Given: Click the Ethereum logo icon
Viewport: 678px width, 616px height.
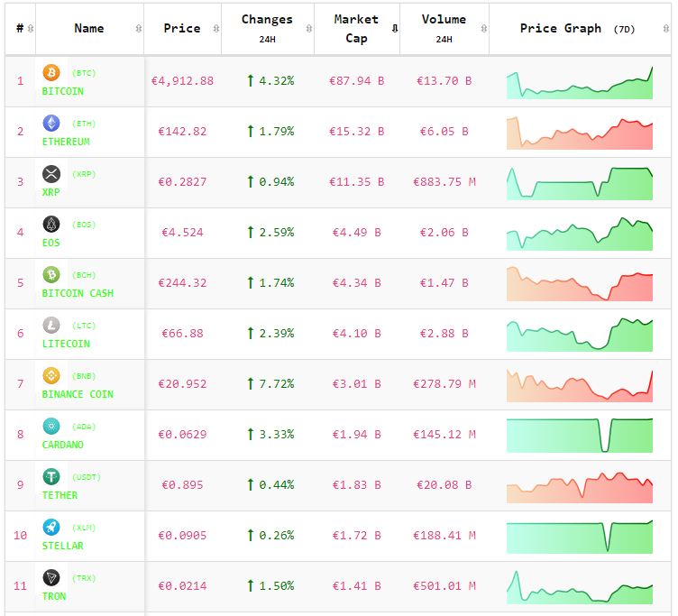Looking at the screenshot, I should 51,124.
